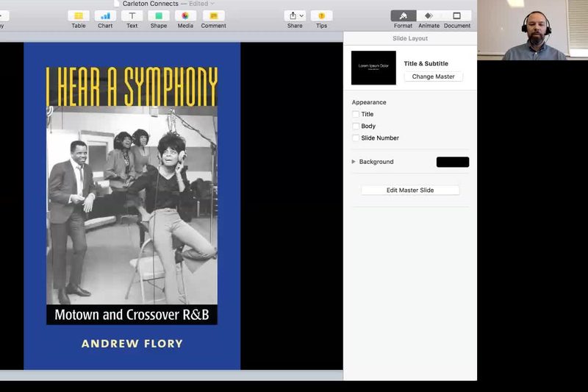The height and width of the screenshot is (392, 588).
Task: Open the Chart toolbar icon
Action: point(105,15)
